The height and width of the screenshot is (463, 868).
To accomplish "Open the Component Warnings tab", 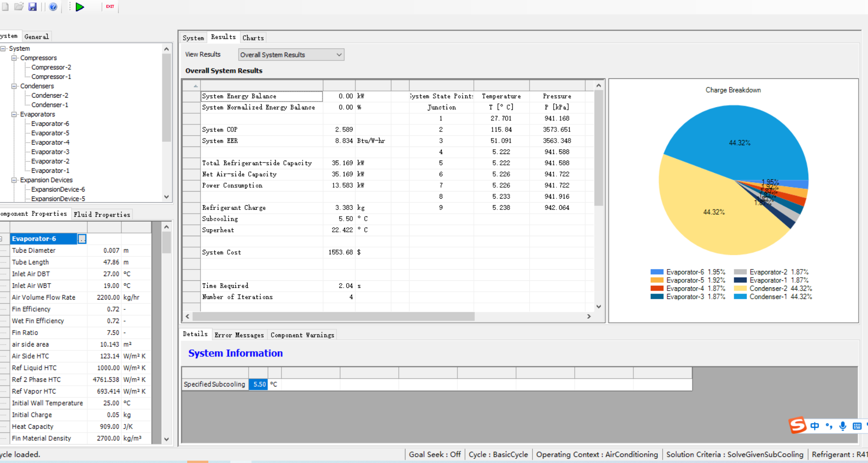I will click(302, 335).
